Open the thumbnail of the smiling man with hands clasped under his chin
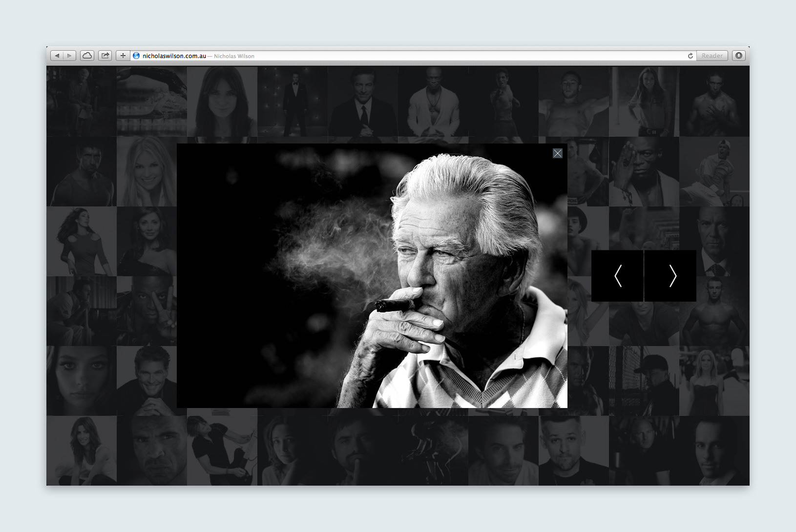796x532 pixels. pyautogui.click(x=147, y=381)
